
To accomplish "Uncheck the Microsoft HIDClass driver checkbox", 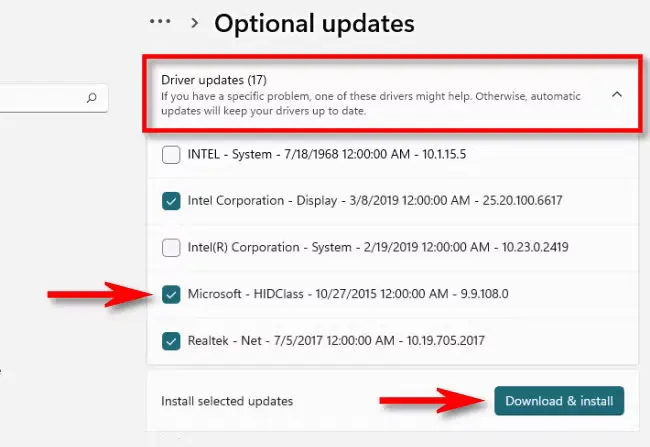I will pyautogui.click(x=170, y=294).
